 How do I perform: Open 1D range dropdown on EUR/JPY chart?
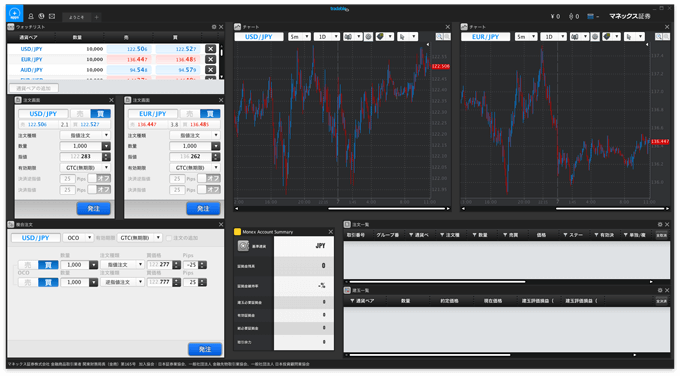coord(554,37)
